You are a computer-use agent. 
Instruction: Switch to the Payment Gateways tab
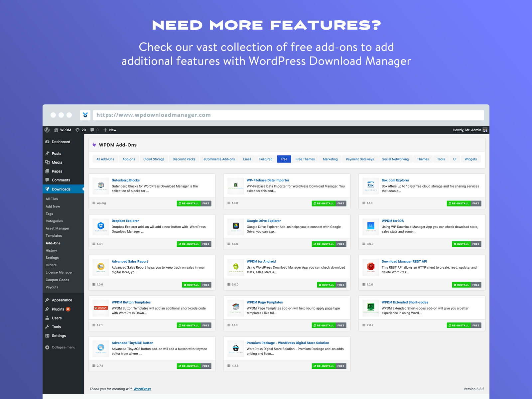coord(360,159)
